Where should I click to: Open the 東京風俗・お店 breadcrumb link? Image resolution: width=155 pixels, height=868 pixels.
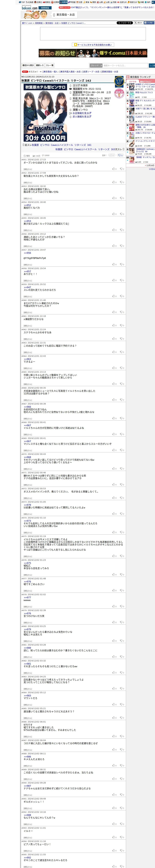[52, 23]
